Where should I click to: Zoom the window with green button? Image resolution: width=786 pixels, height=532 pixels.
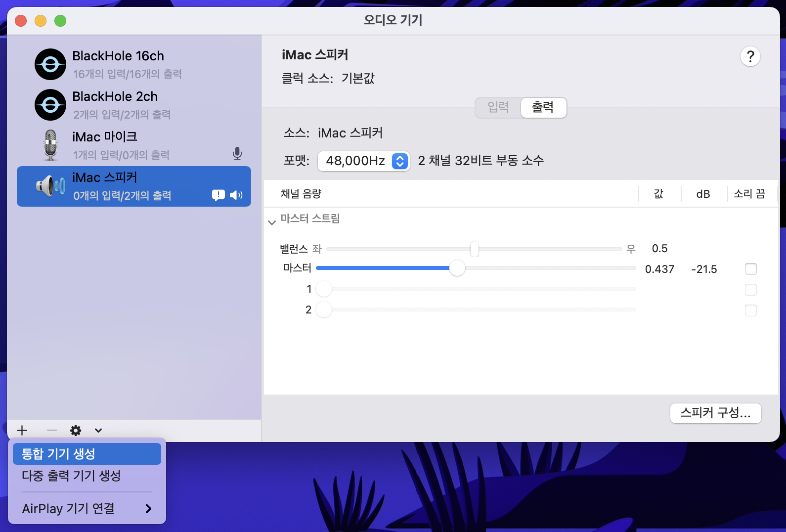point(60,21)
